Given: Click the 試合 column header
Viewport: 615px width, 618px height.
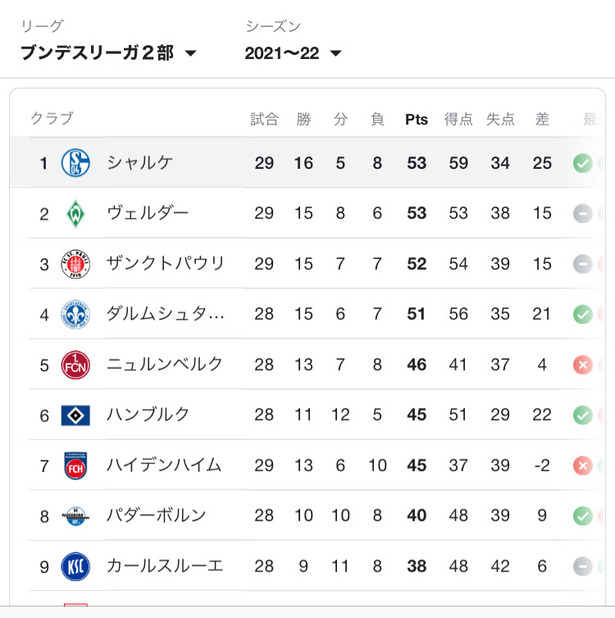Looking at the screenshot, I should click(x=264, y=119).
